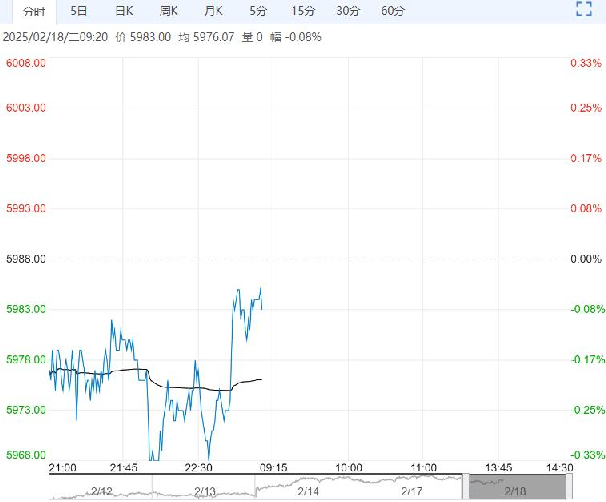Select 2/14 section in bottom timeline
606x502 pixels.
pyautogui.click(x=309, y=490)
